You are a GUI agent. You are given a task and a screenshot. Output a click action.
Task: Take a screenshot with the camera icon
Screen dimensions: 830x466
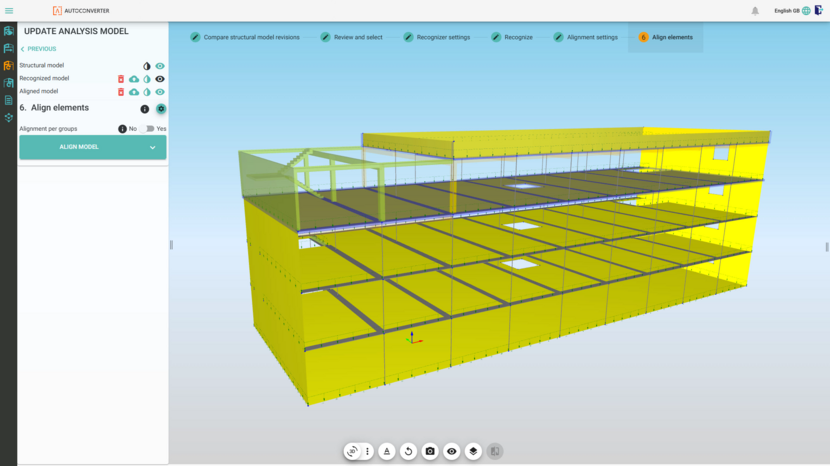tap(430, 452)
